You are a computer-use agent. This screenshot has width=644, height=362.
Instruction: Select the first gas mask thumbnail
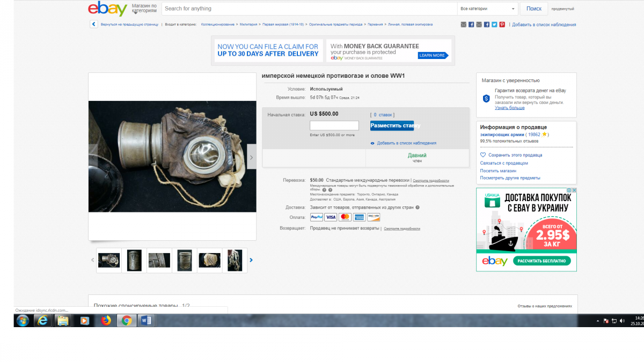click(x=109, y=260)
